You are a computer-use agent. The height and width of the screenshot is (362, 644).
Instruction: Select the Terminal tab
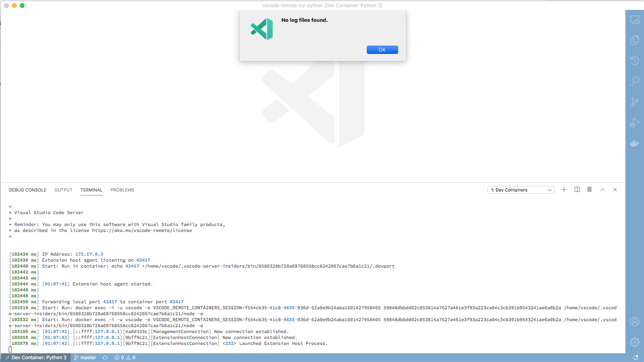[x=92, y=190]
